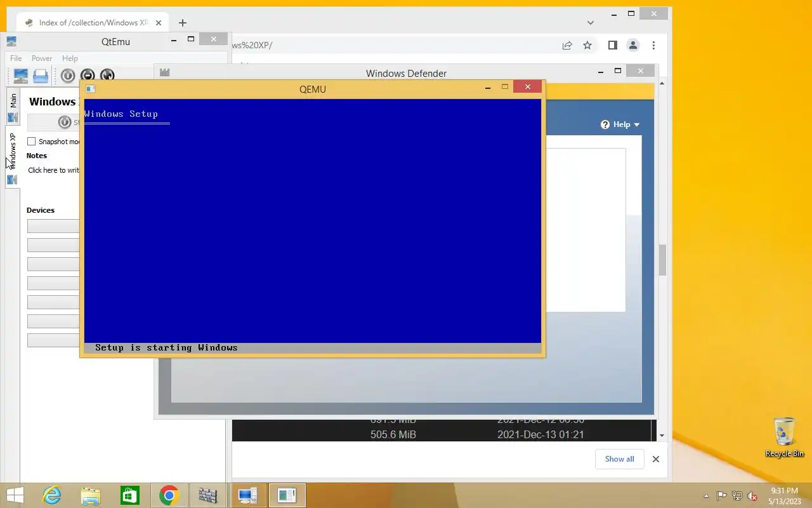Click the QEMU window title bar icon
The image size is (812, 508).
click(x=90, y=89)
